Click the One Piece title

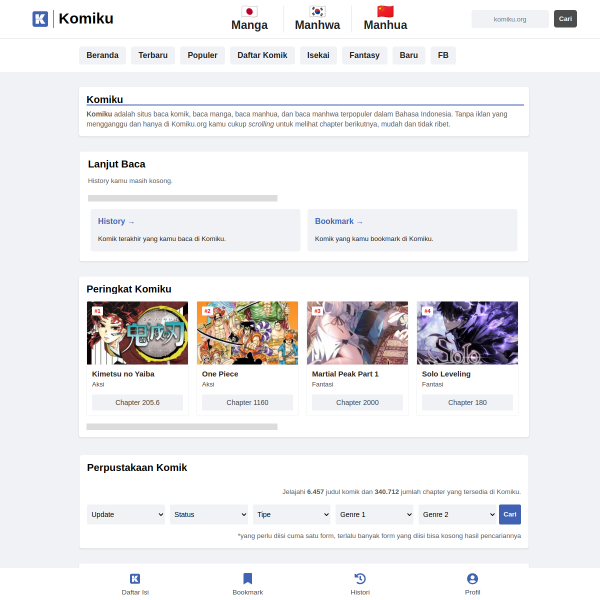click(220, 374)
